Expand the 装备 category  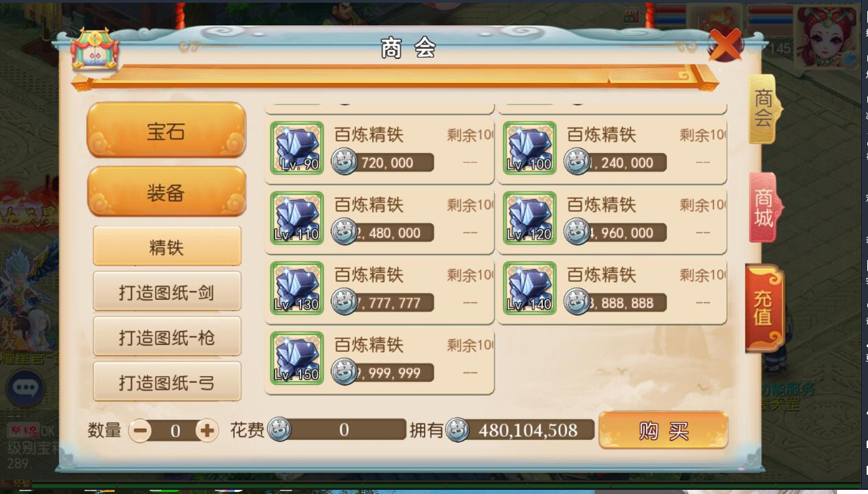166,192
